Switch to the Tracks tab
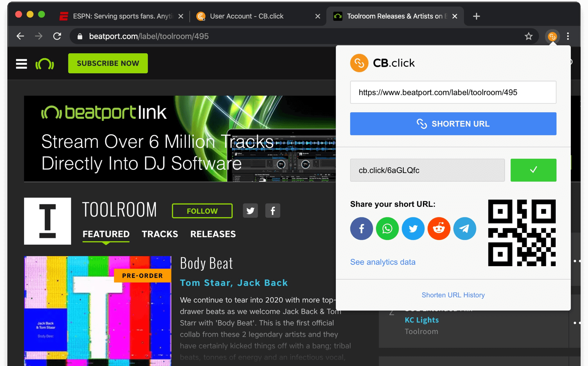Image resolution: width=588 pixels, height=366 pixels. point(160,234)
